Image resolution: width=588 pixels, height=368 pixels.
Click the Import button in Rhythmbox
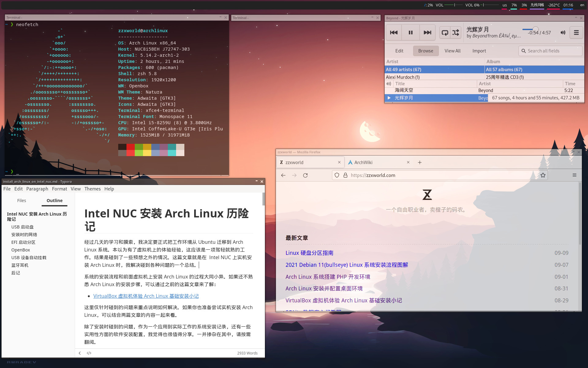tap(479, 51)
